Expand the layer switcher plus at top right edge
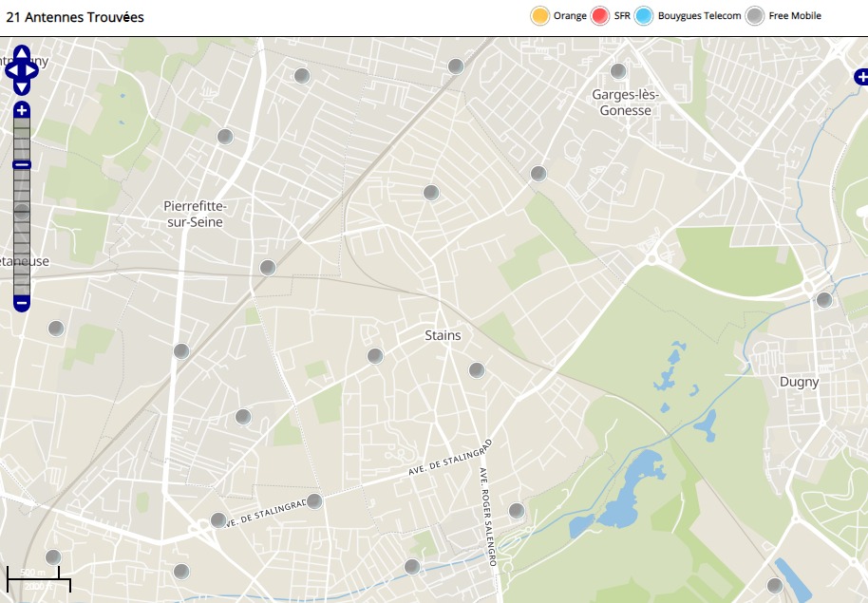The height and width of the screenshot is (603, 868). click(x=860, y=77)
